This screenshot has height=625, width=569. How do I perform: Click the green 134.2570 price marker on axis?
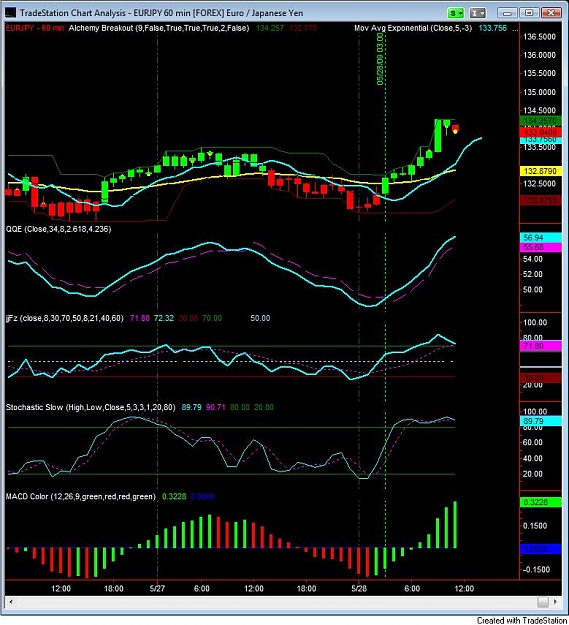541,121
